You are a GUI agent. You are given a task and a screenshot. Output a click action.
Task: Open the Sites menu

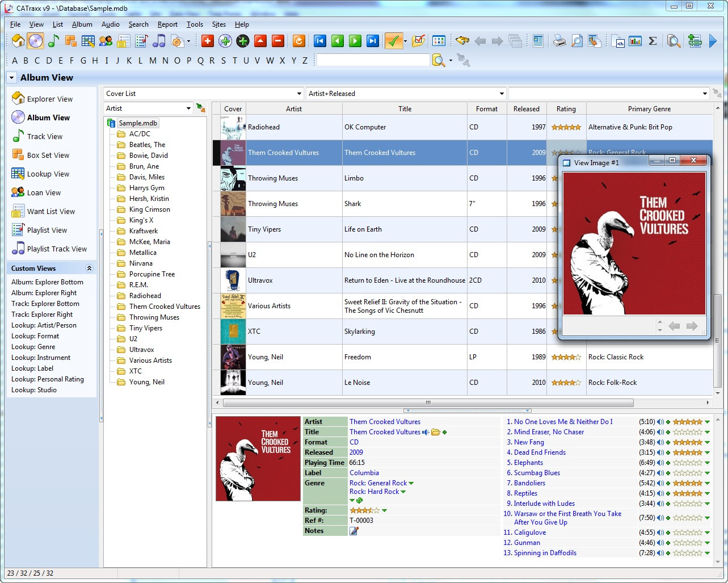pyautogui.click(x=219, y=24)
